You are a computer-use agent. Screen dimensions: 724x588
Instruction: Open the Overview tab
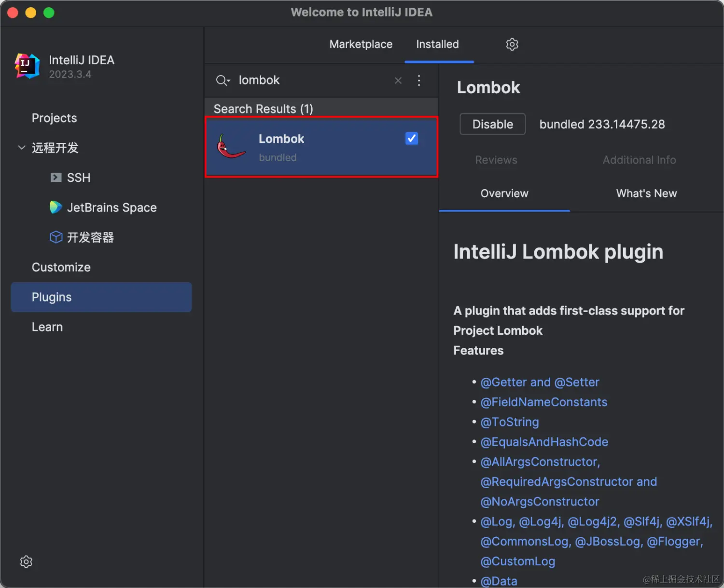coord(504,193)
